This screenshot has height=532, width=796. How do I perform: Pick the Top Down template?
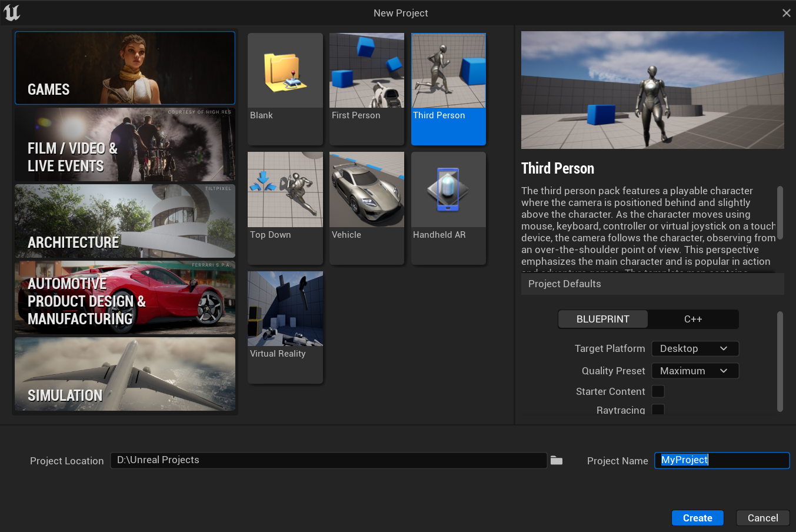click(x=285, y=191)
